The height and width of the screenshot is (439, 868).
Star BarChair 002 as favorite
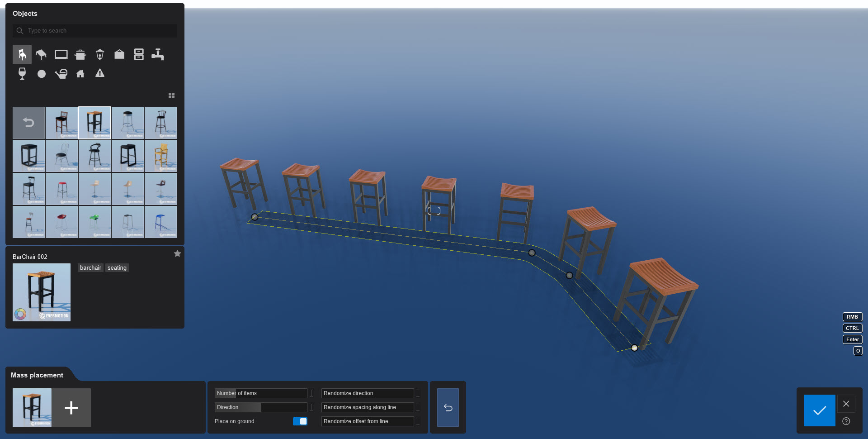click(x=177, y=253)
